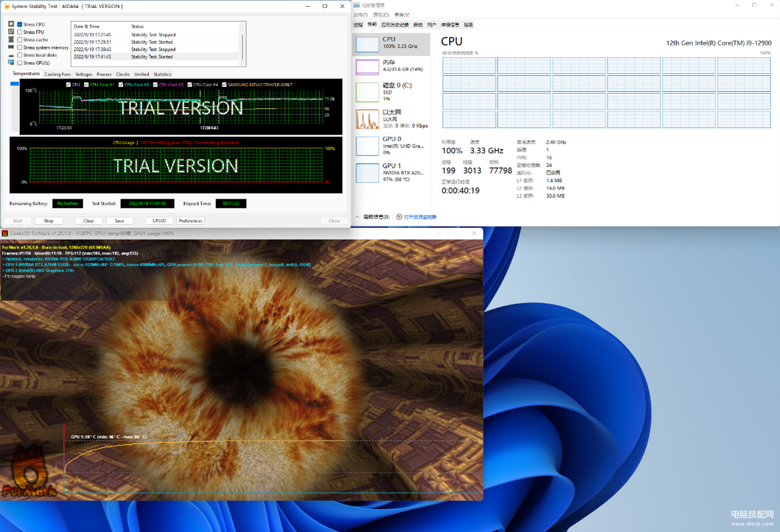Click the resource monitor icon link
This screenshot has height=532, width=780.
click(416, 217)
